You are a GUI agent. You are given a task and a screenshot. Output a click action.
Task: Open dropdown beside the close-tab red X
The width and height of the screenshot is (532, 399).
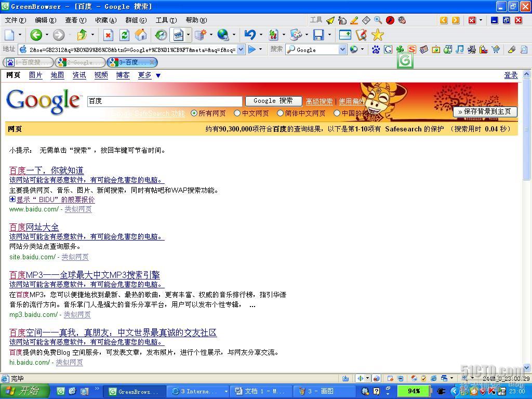pyautogui.click(x=481, y=20)
